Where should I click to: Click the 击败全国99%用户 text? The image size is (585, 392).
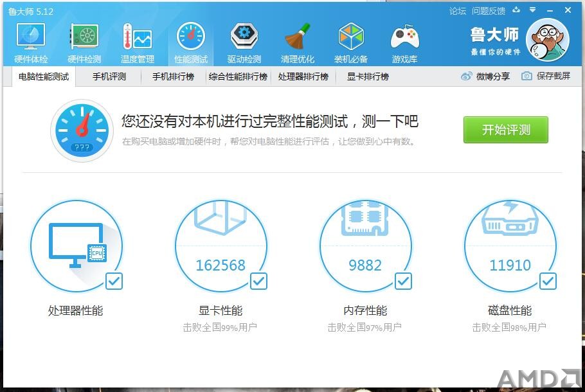220,327
